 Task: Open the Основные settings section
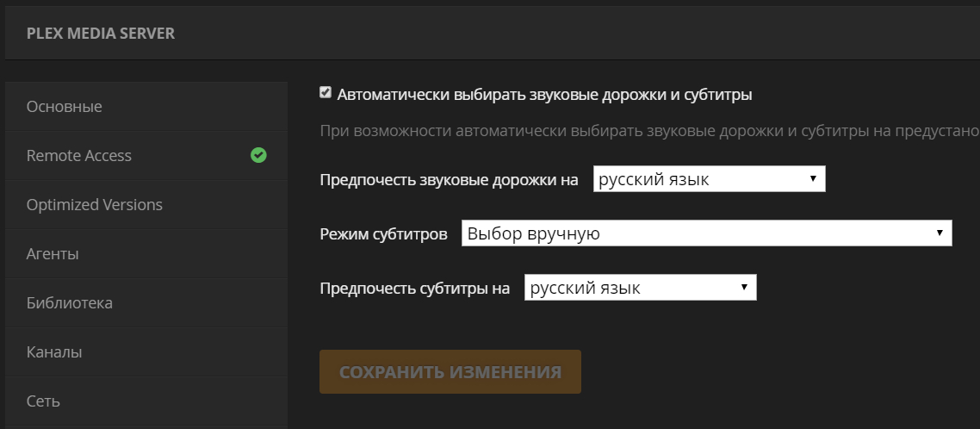point(65,107)
